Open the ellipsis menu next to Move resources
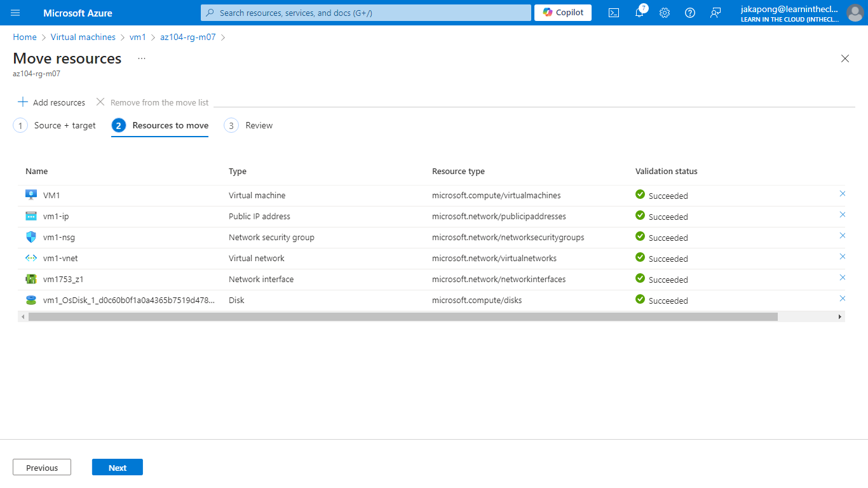This screenshot has width=868, height=488. click(x=142, y=58)
